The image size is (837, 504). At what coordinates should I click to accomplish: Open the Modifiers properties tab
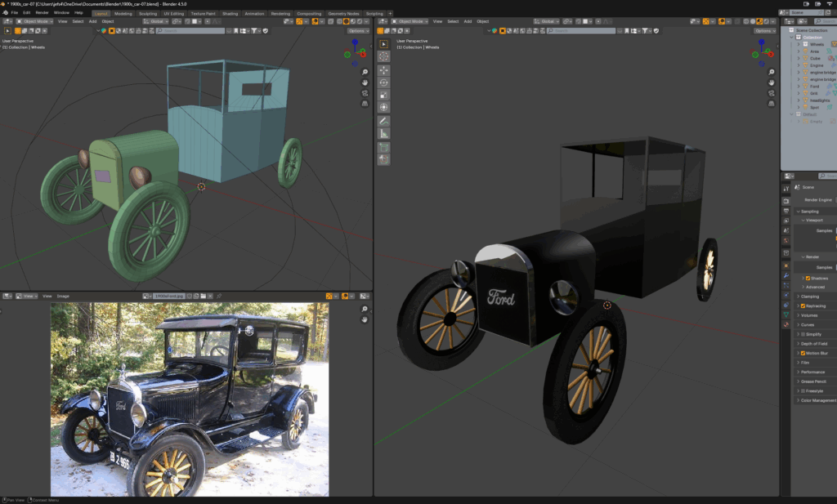[786, 276]
